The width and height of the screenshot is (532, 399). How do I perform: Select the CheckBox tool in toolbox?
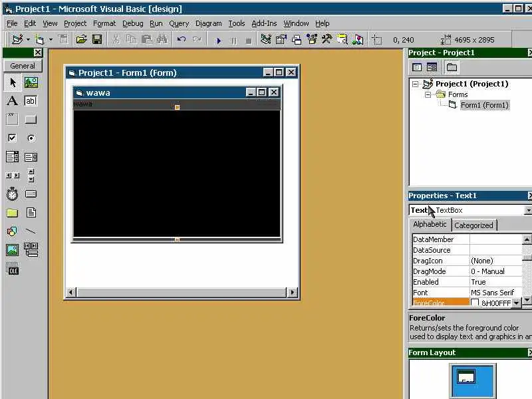point(13,138)
